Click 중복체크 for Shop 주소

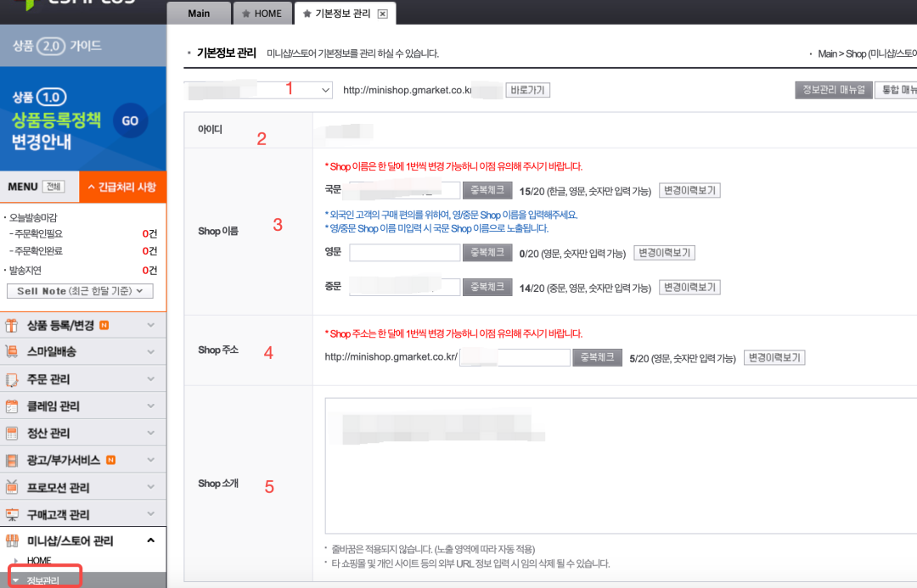pos(597,357)
